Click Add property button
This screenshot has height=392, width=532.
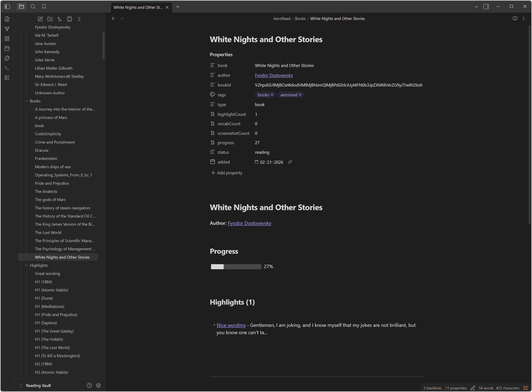coord(227,173)
